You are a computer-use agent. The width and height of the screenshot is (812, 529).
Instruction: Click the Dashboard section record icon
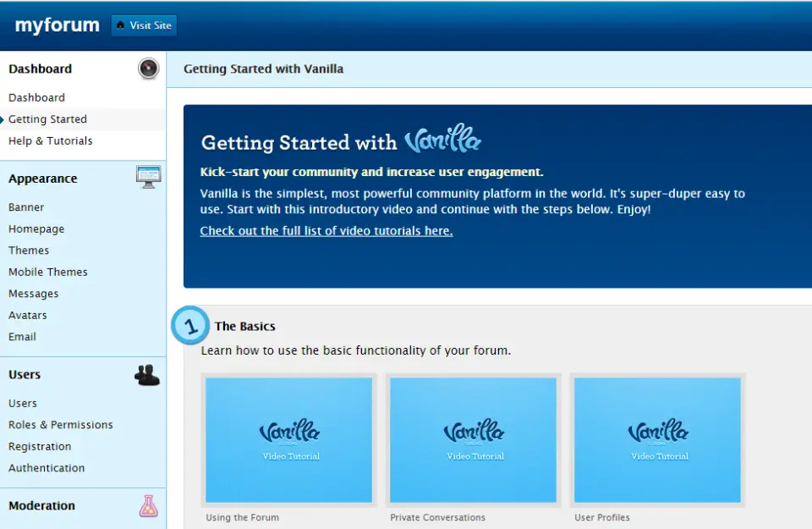(148, 69)
